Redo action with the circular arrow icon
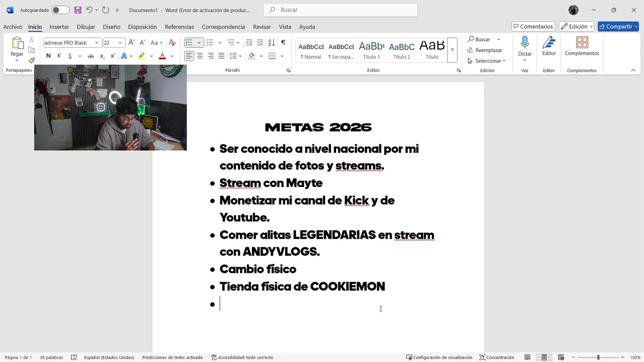This screenshot has width=644, height=362. tap(105, 10)
